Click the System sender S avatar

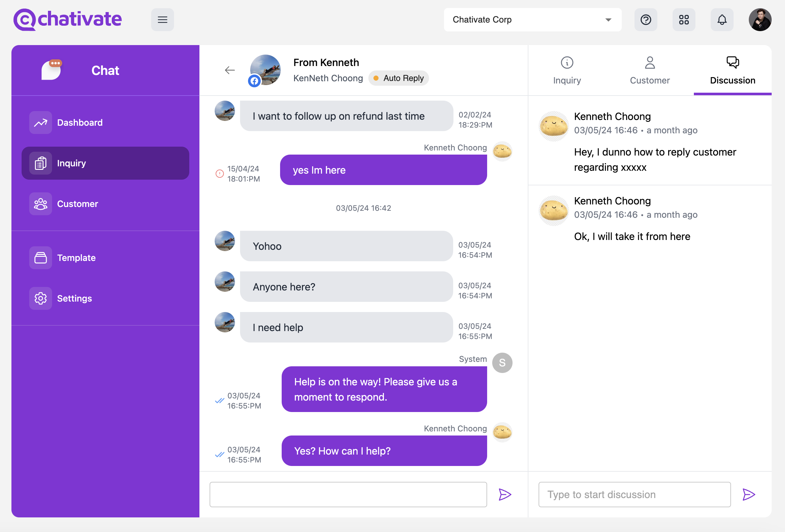[x=502, y=363]
